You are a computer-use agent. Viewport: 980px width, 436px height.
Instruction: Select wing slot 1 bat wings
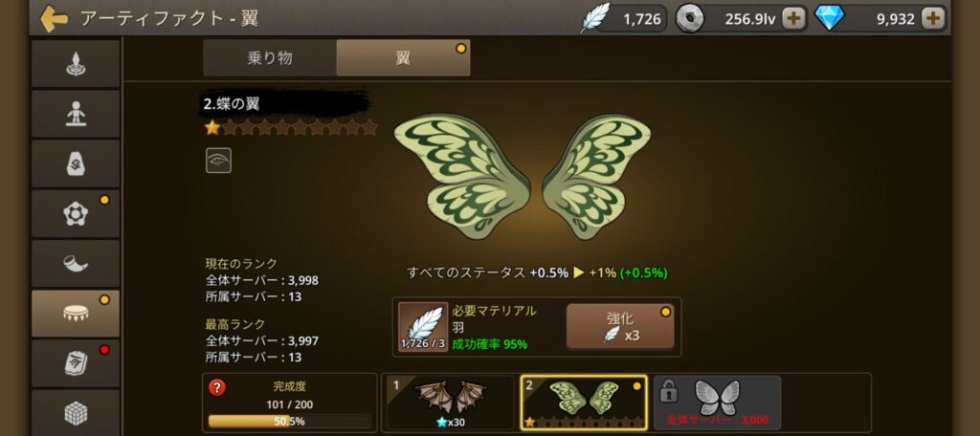coord(450,403)
